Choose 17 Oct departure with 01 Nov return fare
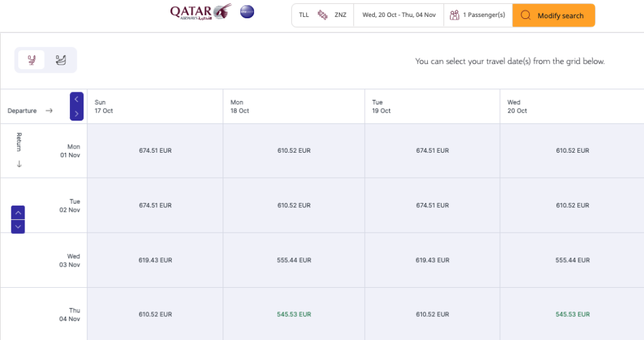 [155, 151]
